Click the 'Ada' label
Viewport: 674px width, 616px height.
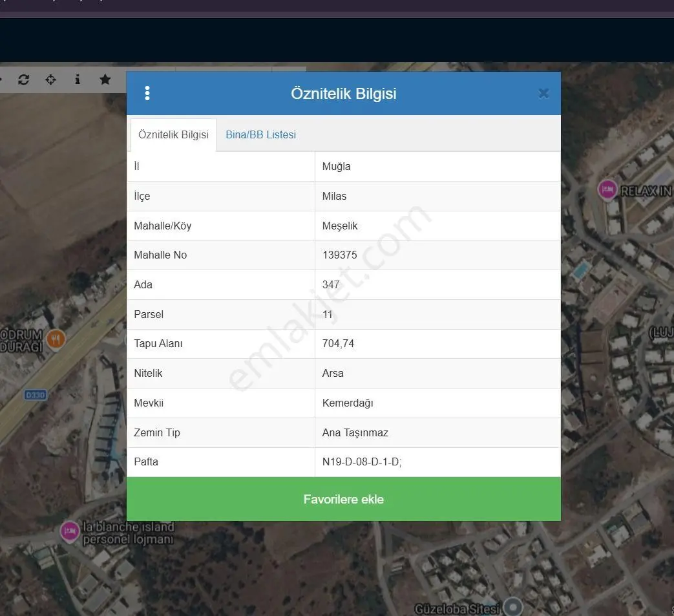coord(143,284)
